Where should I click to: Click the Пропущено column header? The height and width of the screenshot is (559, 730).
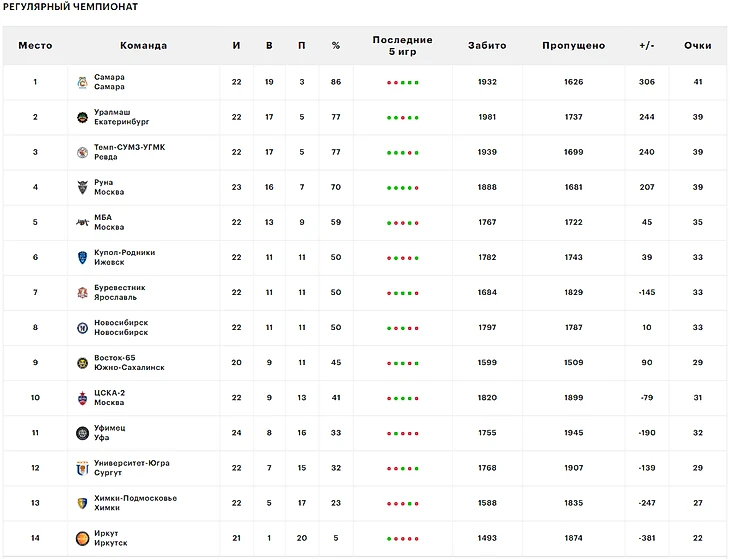click(573, 46)
